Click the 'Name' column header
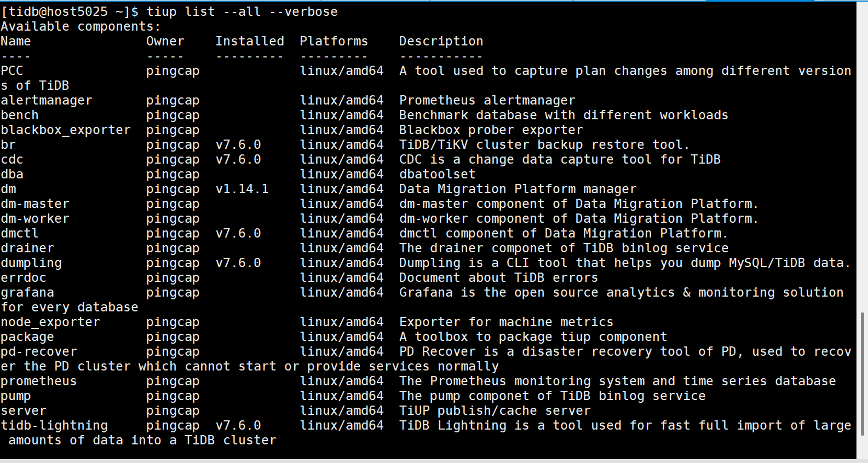 click(16, 41)
